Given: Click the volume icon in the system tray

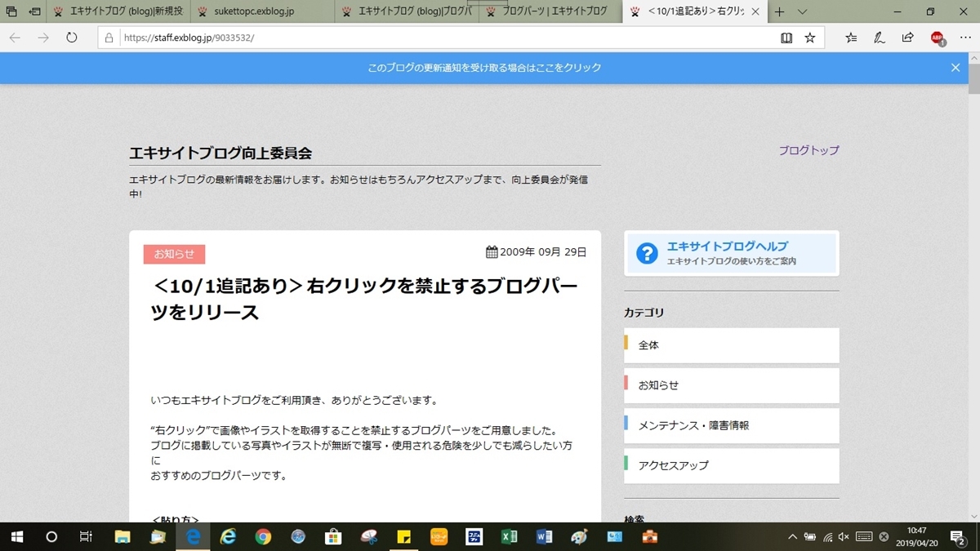Looking at the screenshot, I should tap(844, 536).
